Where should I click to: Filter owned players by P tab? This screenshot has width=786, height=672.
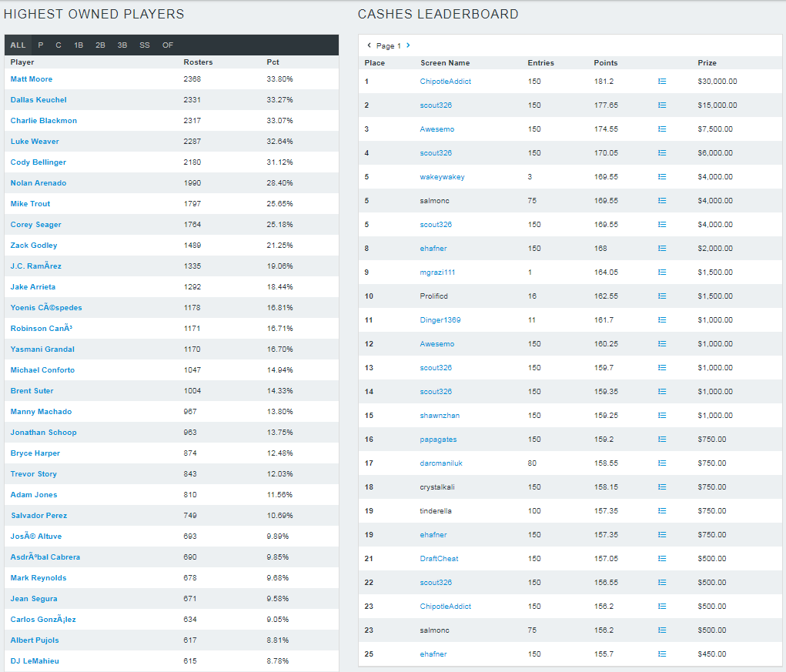point(41,45)
